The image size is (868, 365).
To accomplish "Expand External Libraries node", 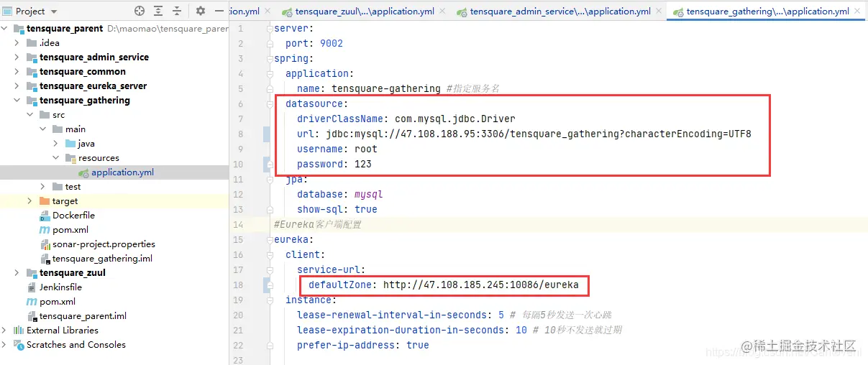I will click(x=5, y=331).
